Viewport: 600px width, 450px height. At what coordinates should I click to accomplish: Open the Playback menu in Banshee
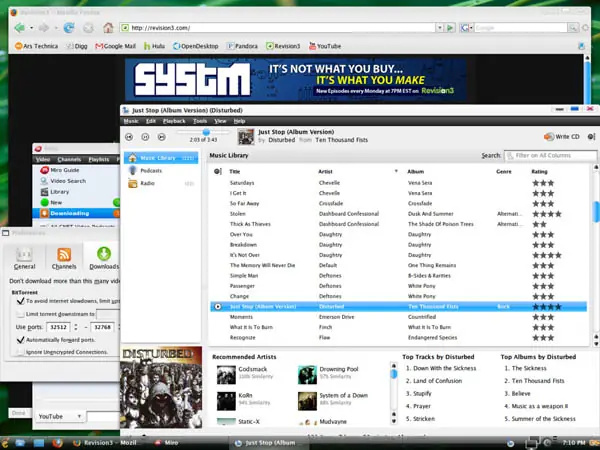(174, 120)
